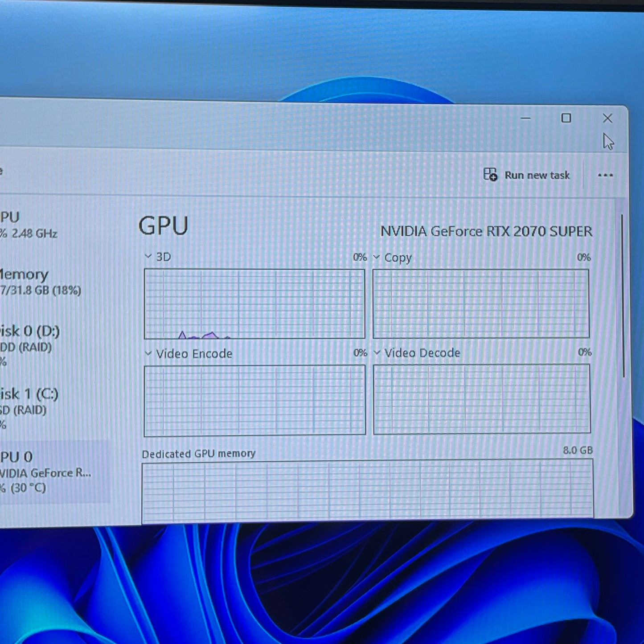644x644 pixels.
Task: Click the Video Decode graph
Action: coord(482,399)
